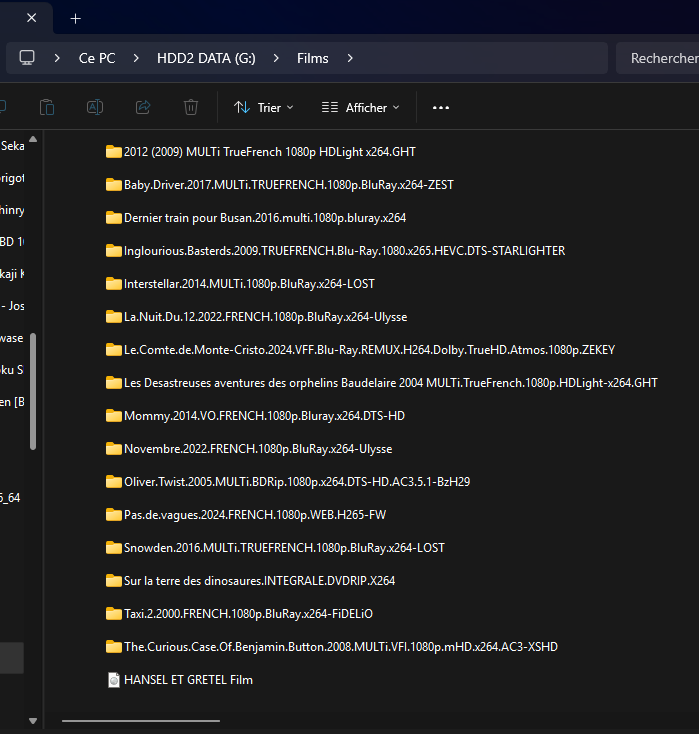Click the Paste clipboard icon
This screenshot has width=699, height=734.
click(x=47, y=108)
